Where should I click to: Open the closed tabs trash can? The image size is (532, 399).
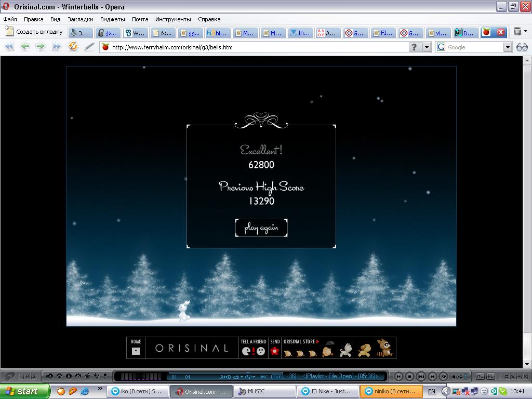[x=517, y=32]
